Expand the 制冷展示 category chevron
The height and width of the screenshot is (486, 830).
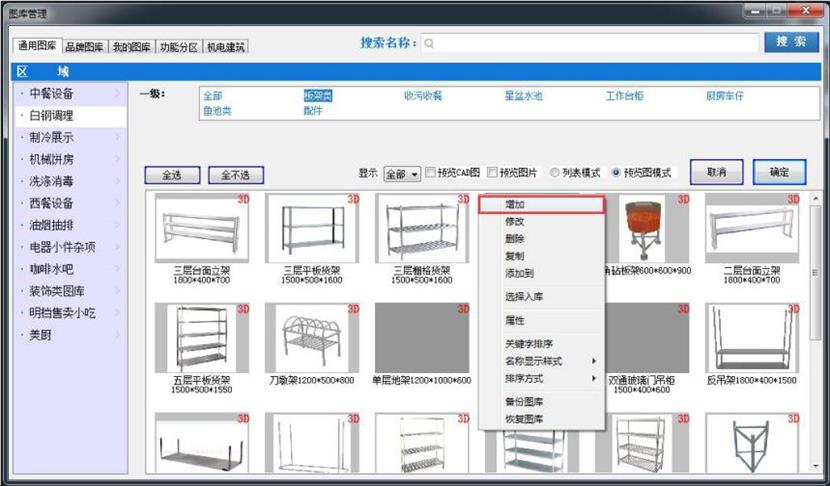click(118, 138)
